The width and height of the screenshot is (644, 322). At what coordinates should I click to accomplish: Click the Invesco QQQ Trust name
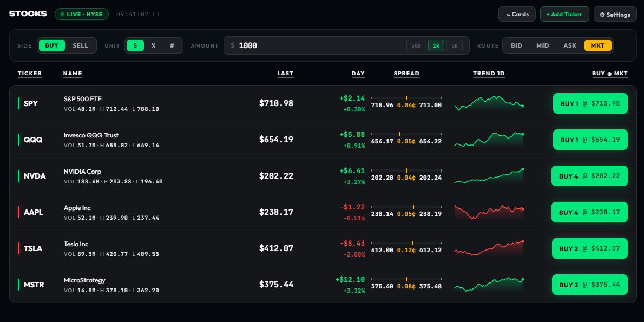(91, 135)
